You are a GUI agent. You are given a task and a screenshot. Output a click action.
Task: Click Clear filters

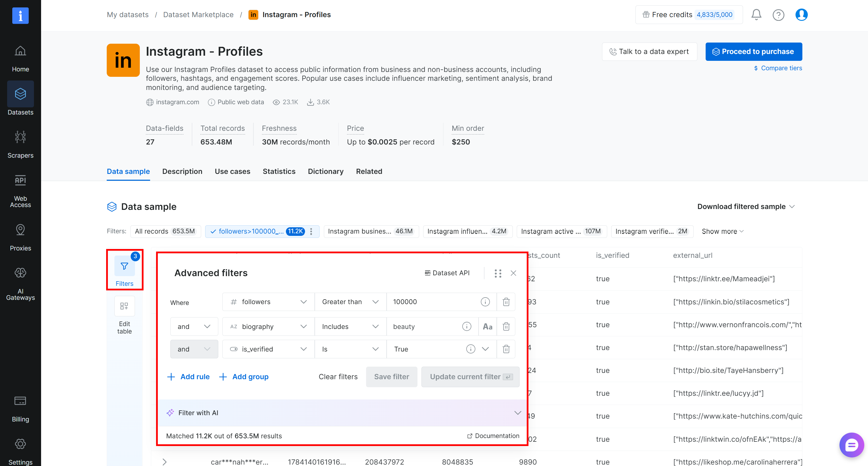(x=338, y=377)
